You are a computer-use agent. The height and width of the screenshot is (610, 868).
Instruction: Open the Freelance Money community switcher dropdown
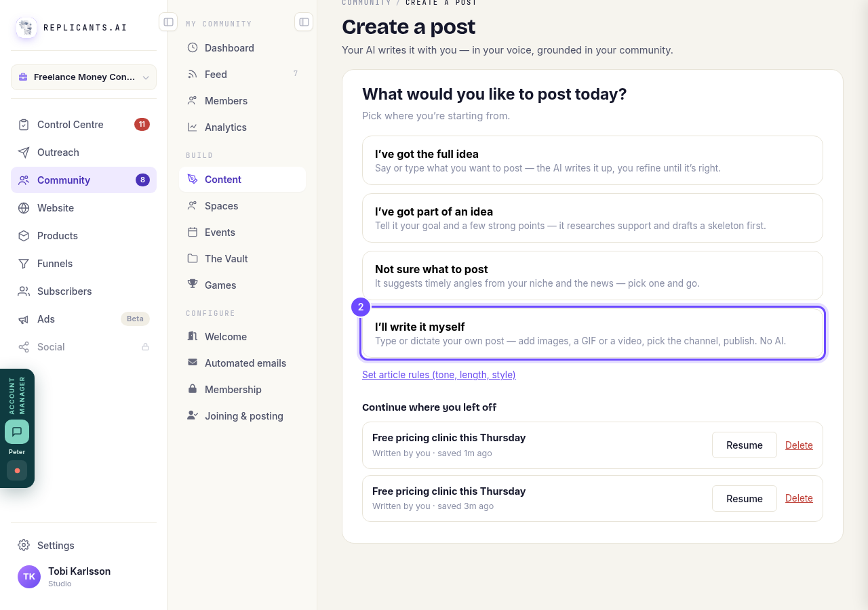83,77
